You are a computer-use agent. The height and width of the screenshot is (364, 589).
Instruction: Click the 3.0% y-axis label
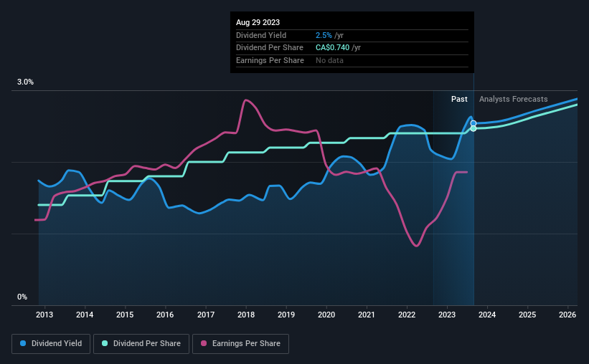[x=25, y=82]
